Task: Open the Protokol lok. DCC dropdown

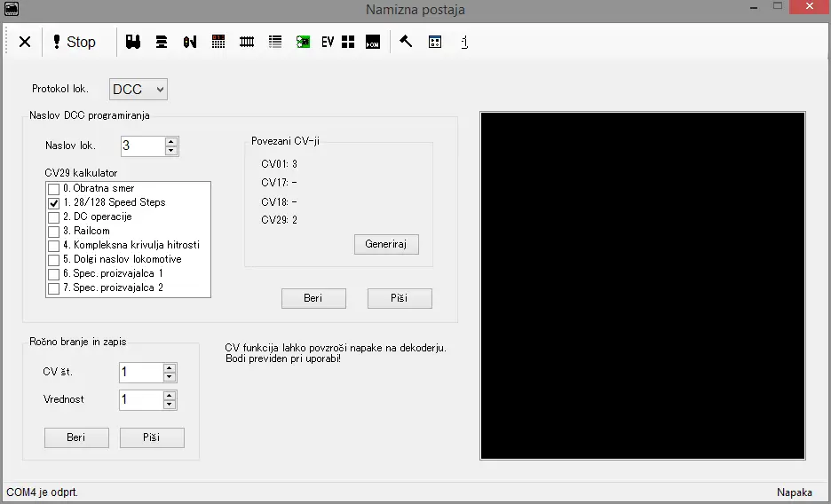Action: 138,90
